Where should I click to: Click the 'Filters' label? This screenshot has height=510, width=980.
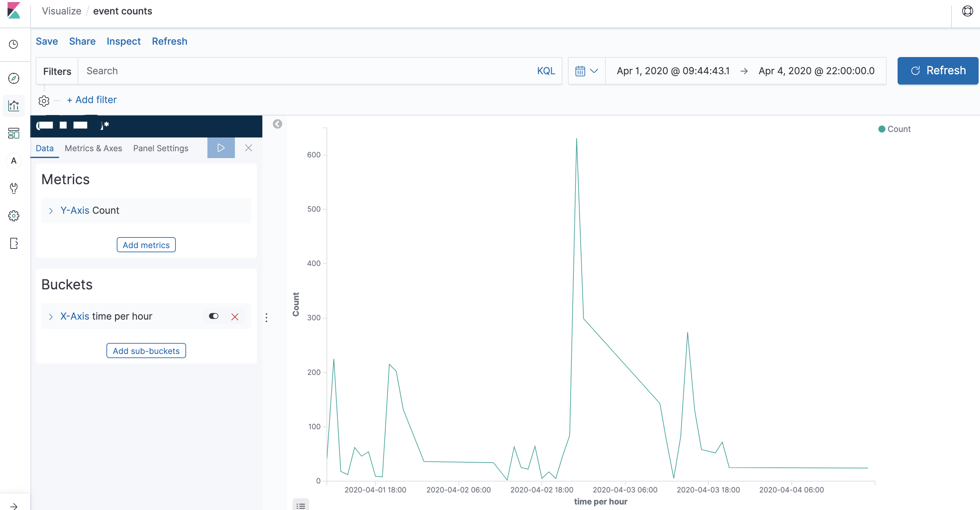coord(57,71)
